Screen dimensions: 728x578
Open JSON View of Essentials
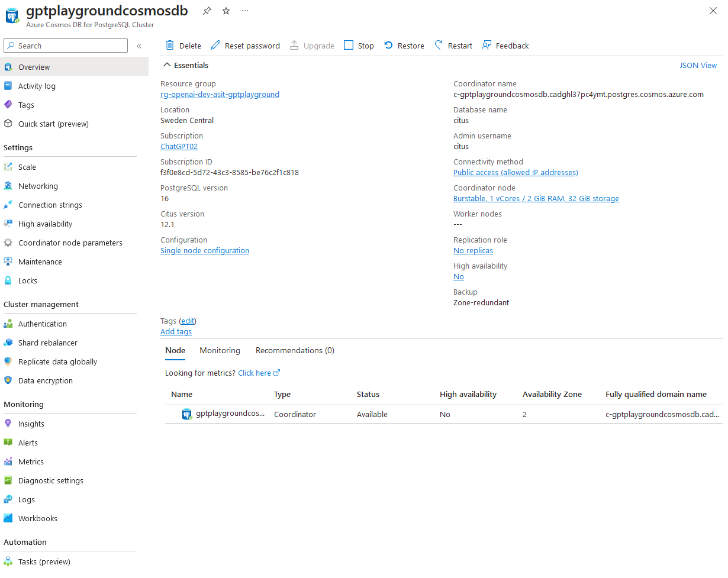click(698, 65)
